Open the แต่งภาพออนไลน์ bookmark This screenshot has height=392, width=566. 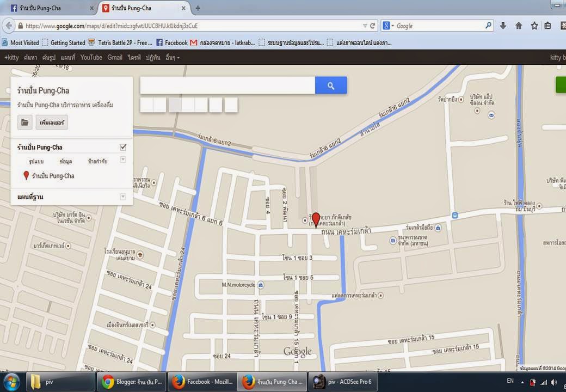pyautogui.click(x=359, y=42)
